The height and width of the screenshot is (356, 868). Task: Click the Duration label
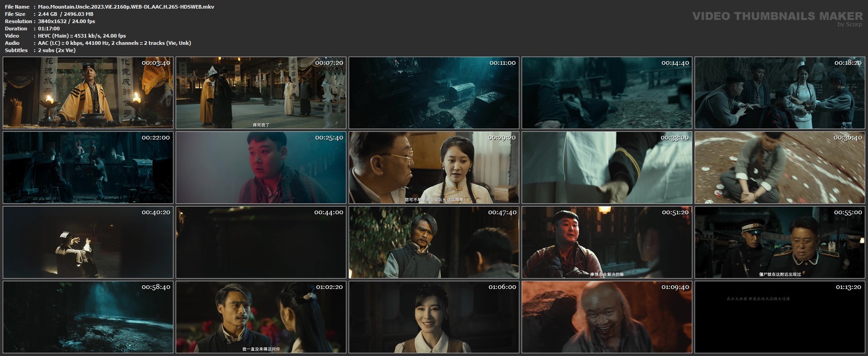(x=16, y=29)
